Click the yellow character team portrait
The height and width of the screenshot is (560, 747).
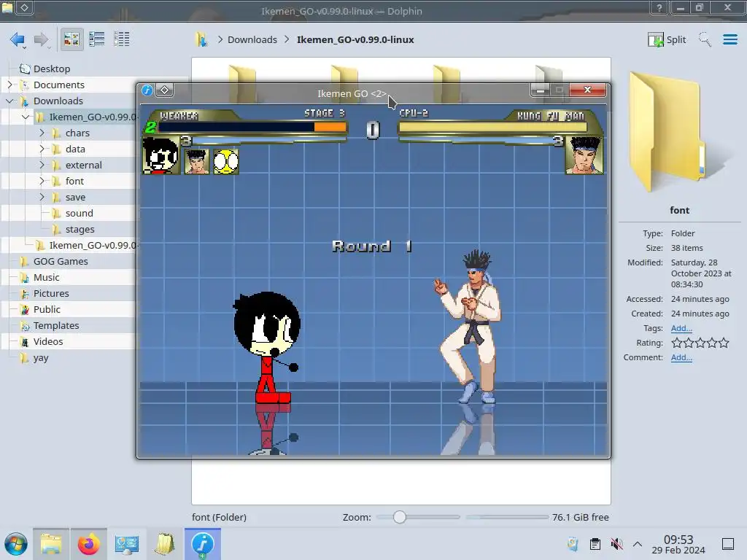pos(226,161)
